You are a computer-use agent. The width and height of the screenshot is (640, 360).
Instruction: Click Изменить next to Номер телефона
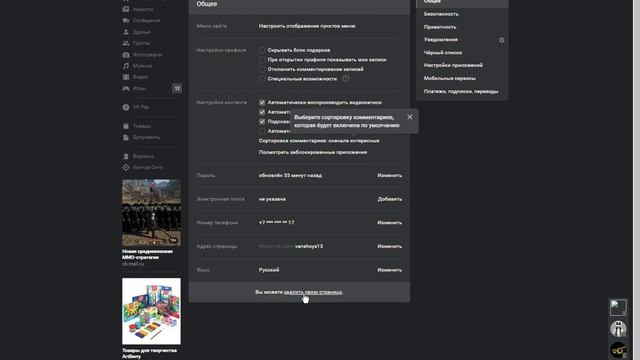[x=389, y=223]
